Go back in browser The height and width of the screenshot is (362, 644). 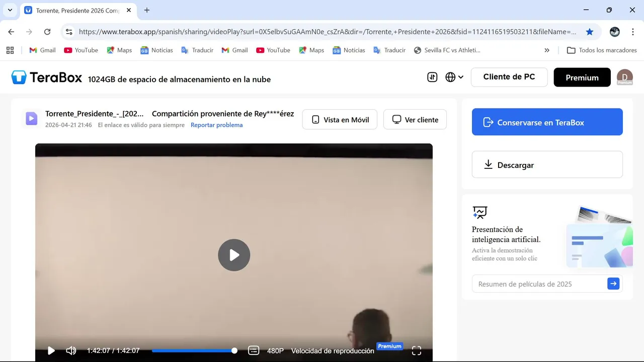tap(11, 32)
